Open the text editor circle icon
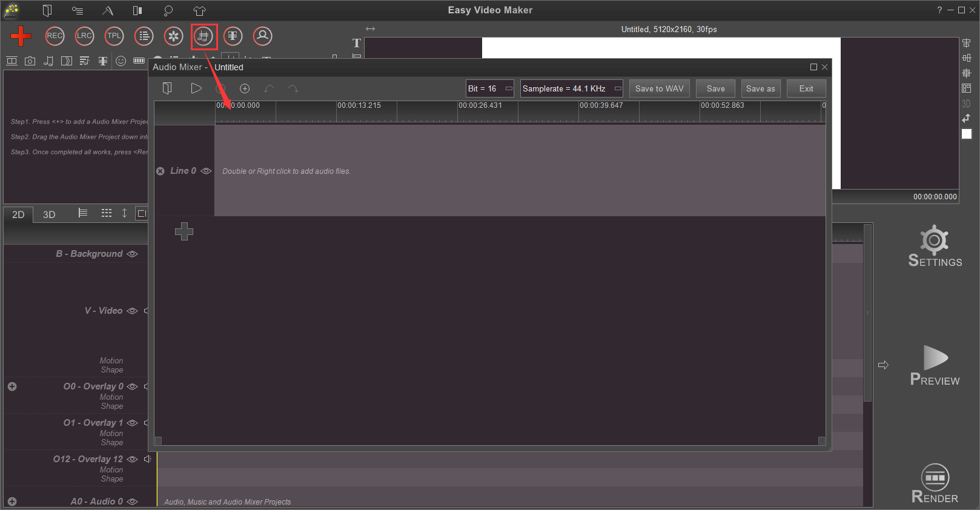 tap(233, 36)
